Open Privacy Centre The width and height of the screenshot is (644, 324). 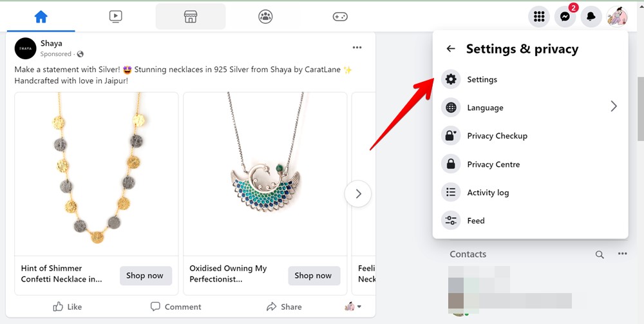[493, 164]
